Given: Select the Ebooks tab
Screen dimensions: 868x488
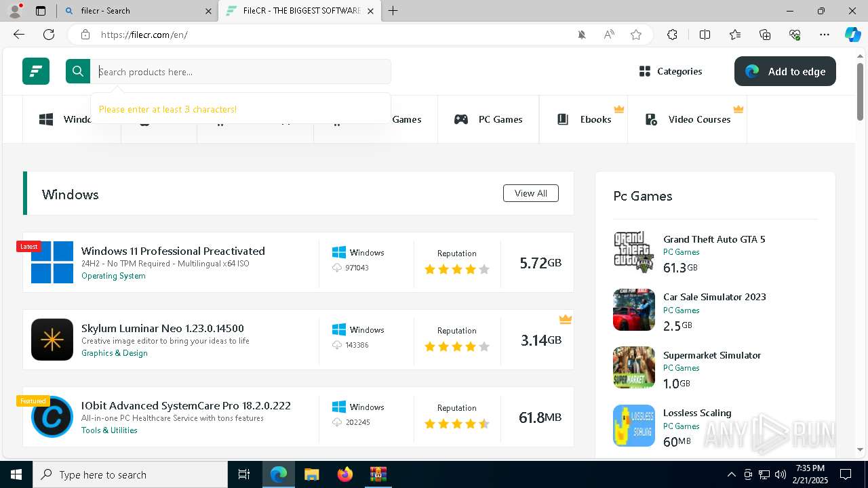Looking at the screenshot, I should click(x=584, y=119).
